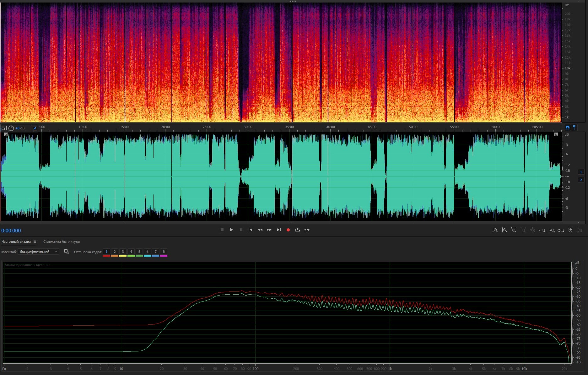Screen dimensions: 588x375
Task: Click the Fast Forward button
Action: pos(269,230)
